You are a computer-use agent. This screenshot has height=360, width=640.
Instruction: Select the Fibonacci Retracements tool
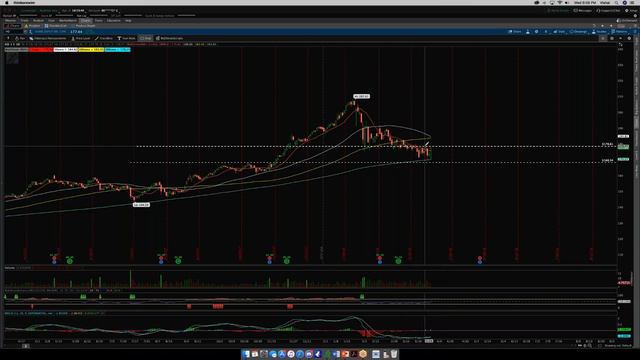48,38
